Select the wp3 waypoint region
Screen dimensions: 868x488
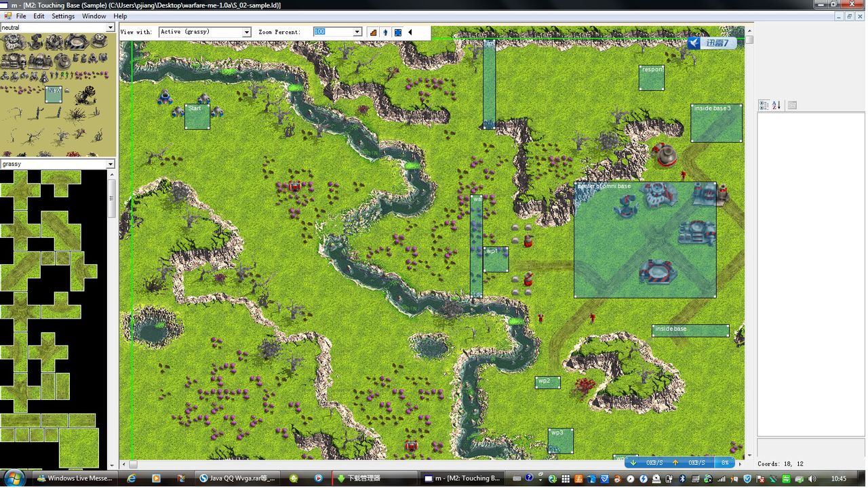tap(561, 441)
